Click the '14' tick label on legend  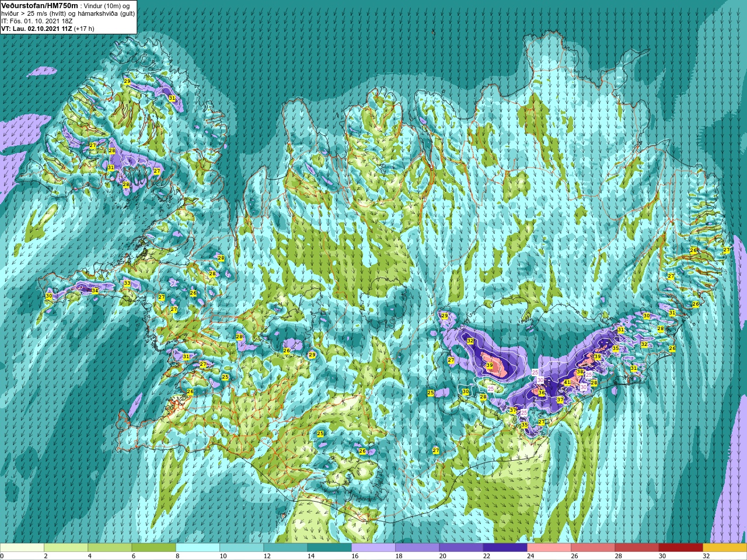click(x=311, y=556)
